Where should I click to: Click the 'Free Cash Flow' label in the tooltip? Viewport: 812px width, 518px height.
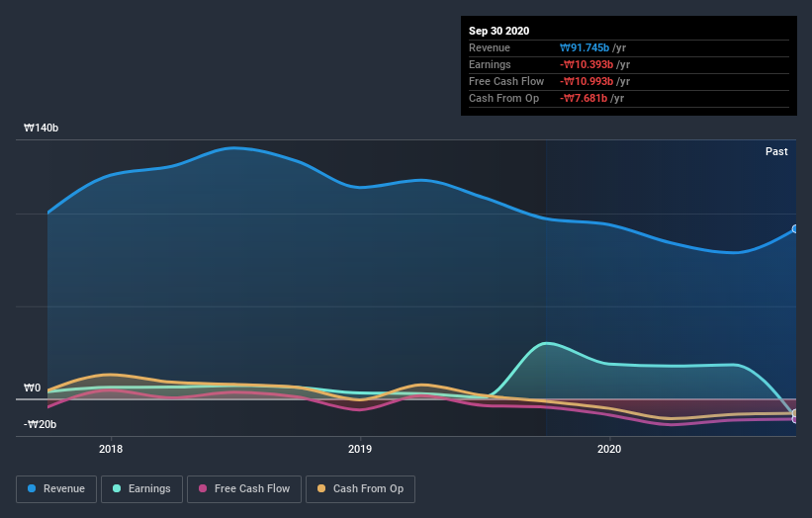coord(506,81)
